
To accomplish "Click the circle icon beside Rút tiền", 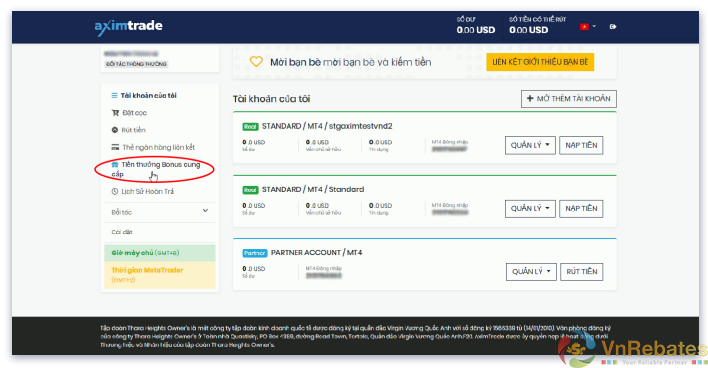I will (x=115, y=130).
